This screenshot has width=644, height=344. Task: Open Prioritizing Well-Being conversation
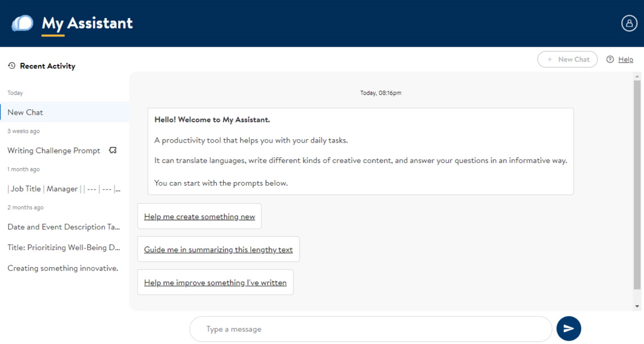click(x=64, y=247)
